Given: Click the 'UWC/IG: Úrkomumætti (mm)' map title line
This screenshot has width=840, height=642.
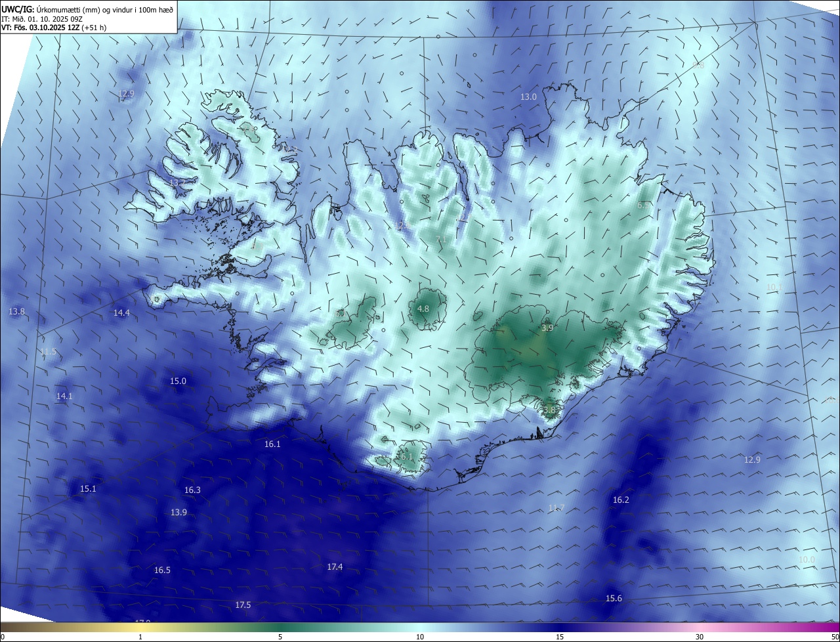Looking at the screenshot, I should [x=87, y=9].
